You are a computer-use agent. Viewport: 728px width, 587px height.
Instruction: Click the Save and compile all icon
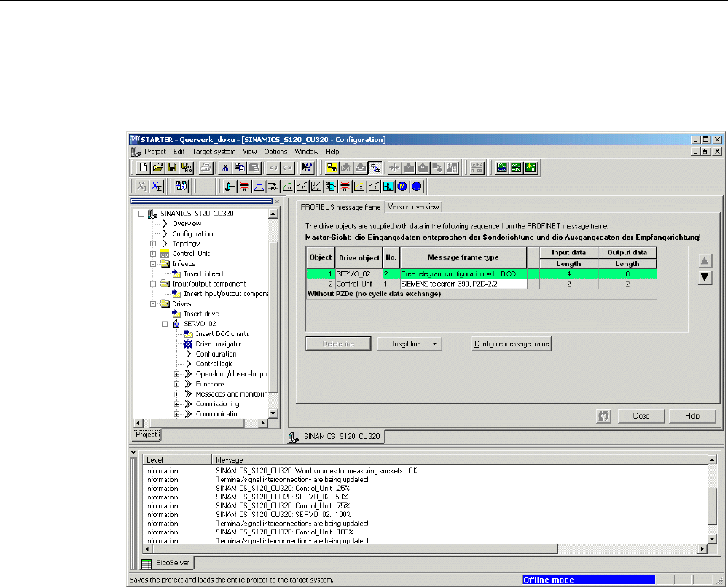[x=187, y=168]
